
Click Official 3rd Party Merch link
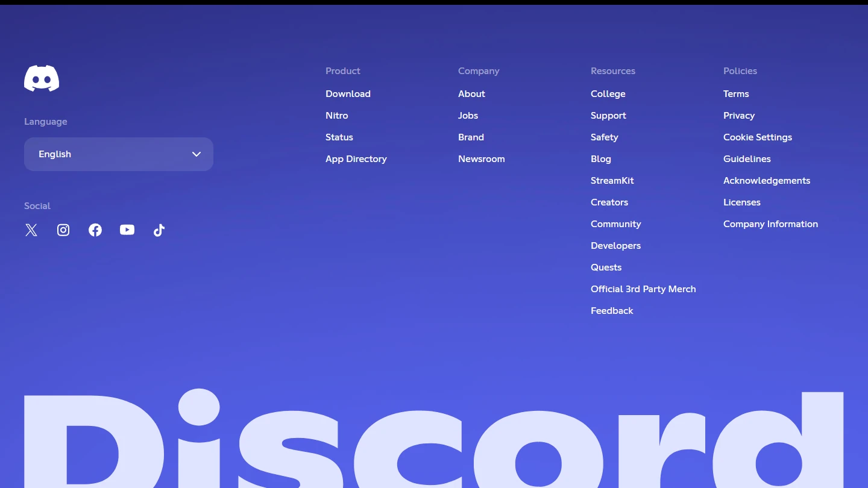[643, 289]
